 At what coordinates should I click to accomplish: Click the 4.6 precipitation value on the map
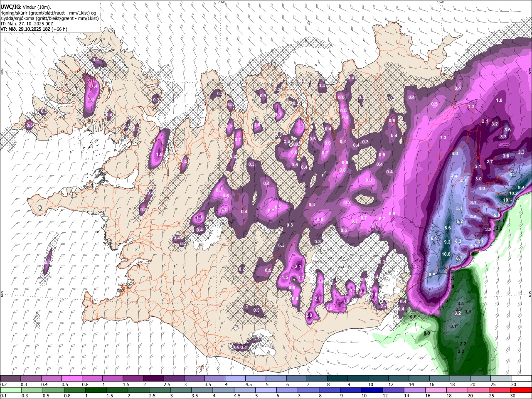(x=473, y=217)
